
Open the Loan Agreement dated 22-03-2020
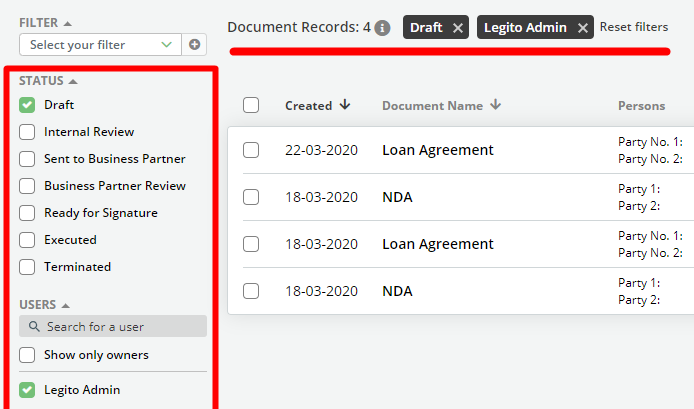coord(437,150)
